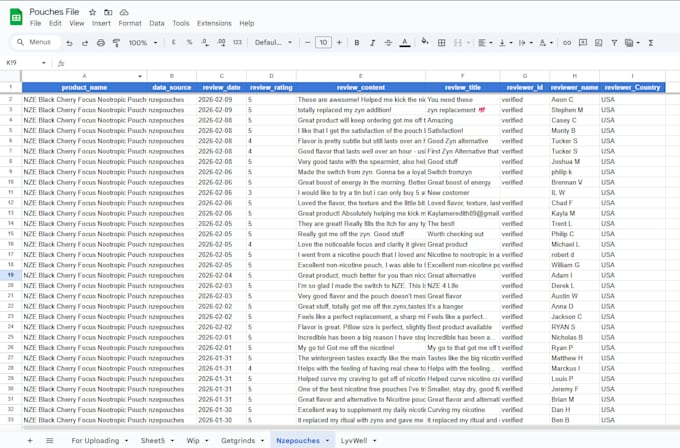Open the fill color picker
680x448 pixels.
(x=425, y=42)
